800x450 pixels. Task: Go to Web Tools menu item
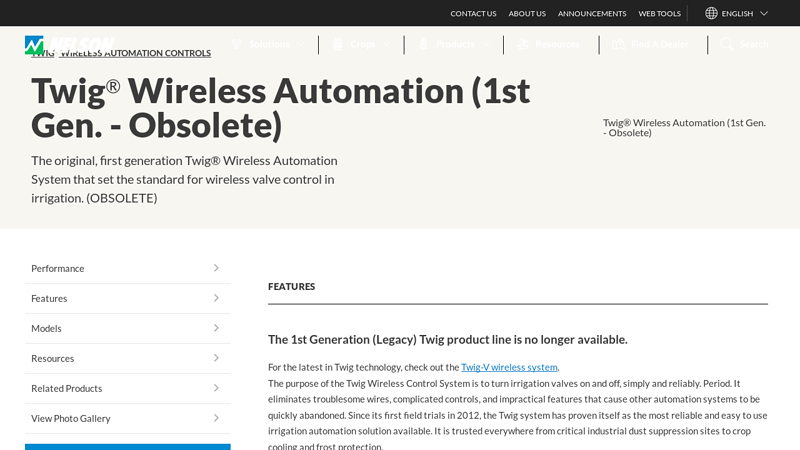click(x=659, y=13)
